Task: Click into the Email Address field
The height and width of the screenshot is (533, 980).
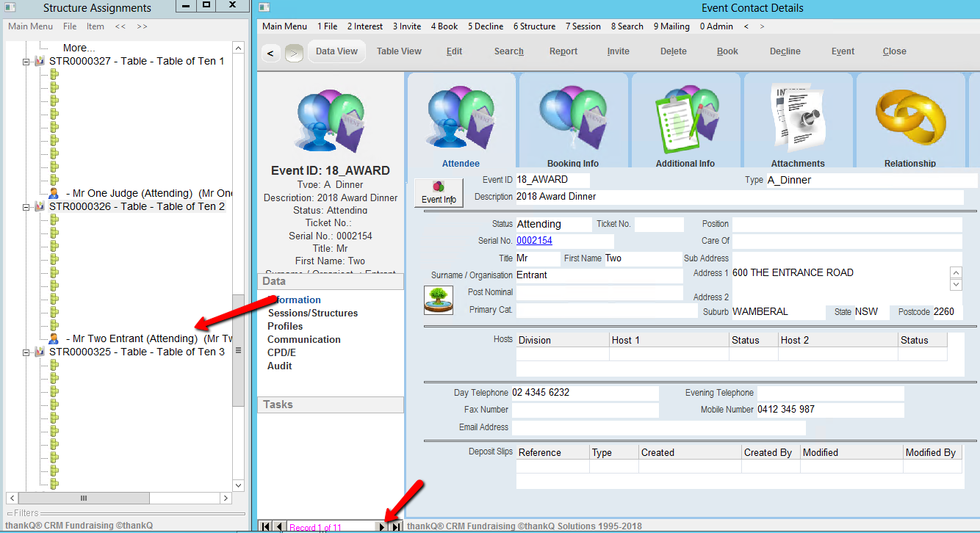Action: coord(657,427)
